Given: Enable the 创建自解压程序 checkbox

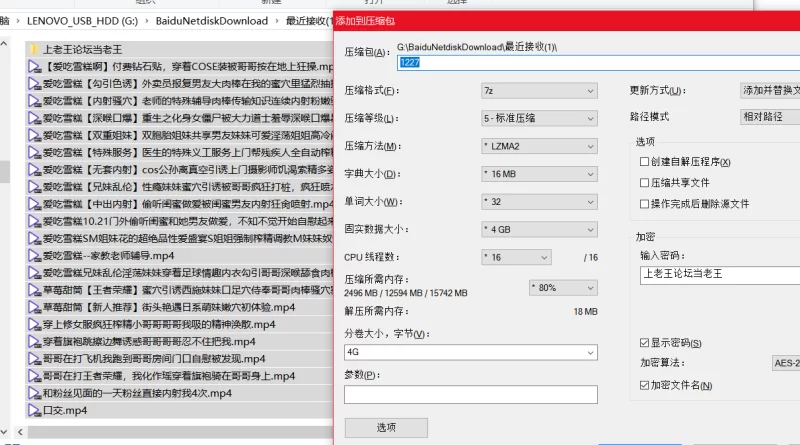Looking at the screenshot, I should click(x=645, y=163).
